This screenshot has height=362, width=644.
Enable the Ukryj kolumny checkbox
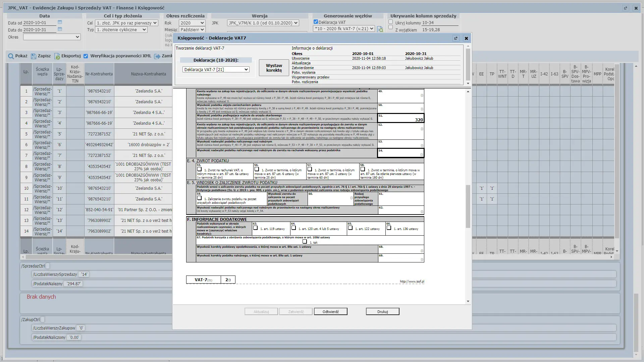point(390,22)
